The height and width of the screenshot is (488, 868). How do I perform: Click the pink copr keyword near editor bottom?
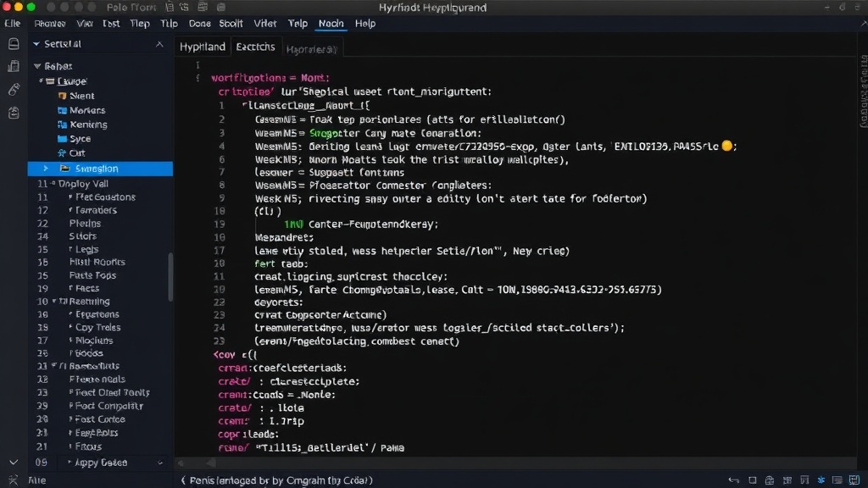pyautogui.click(x=229, y=435)
